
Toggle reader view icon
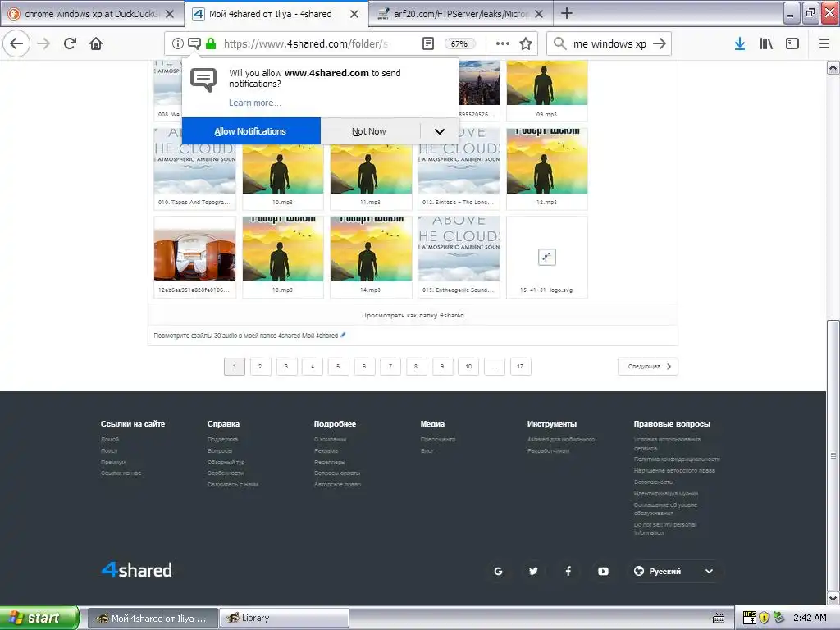pyautogui.click(x=427, y=43)
